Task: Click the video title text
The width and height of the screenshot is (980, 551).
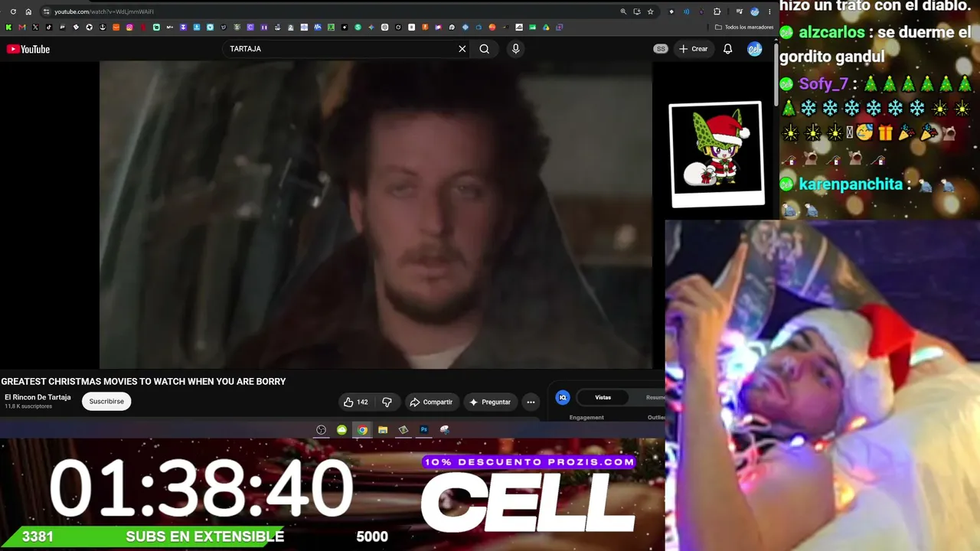Action: (x=144, y=381)
